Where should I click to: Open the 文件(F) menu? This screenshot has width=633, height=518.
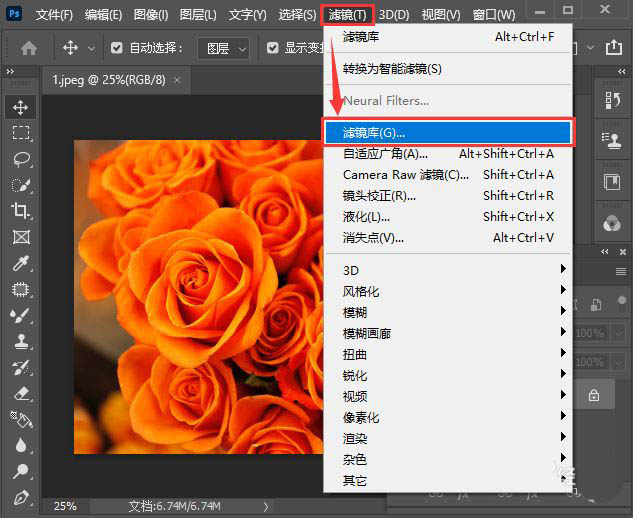pos(54,15)
